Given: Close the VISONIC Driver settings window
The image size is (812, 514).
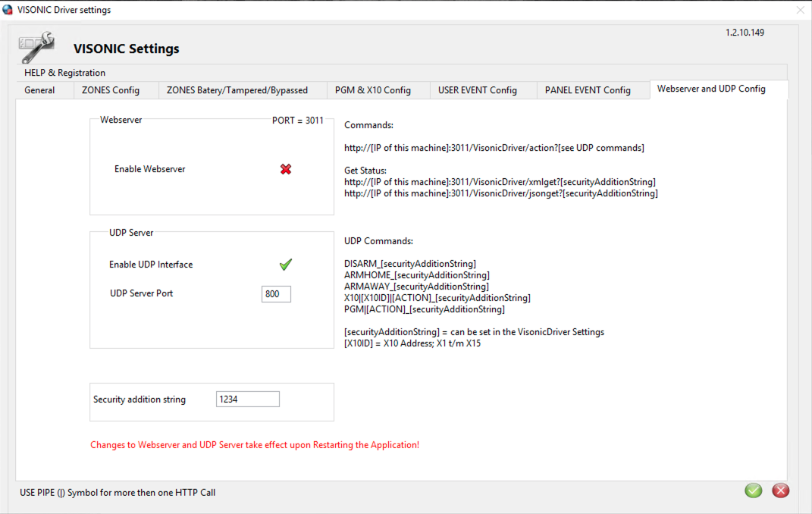Looking at the screenshot, I should point(800,10).
